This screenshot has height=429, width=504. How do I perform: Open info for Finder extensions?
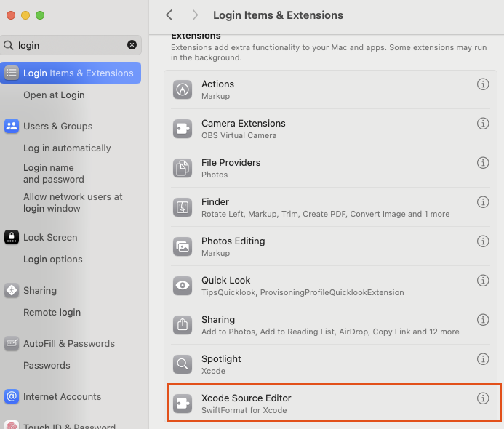point(482,202)
